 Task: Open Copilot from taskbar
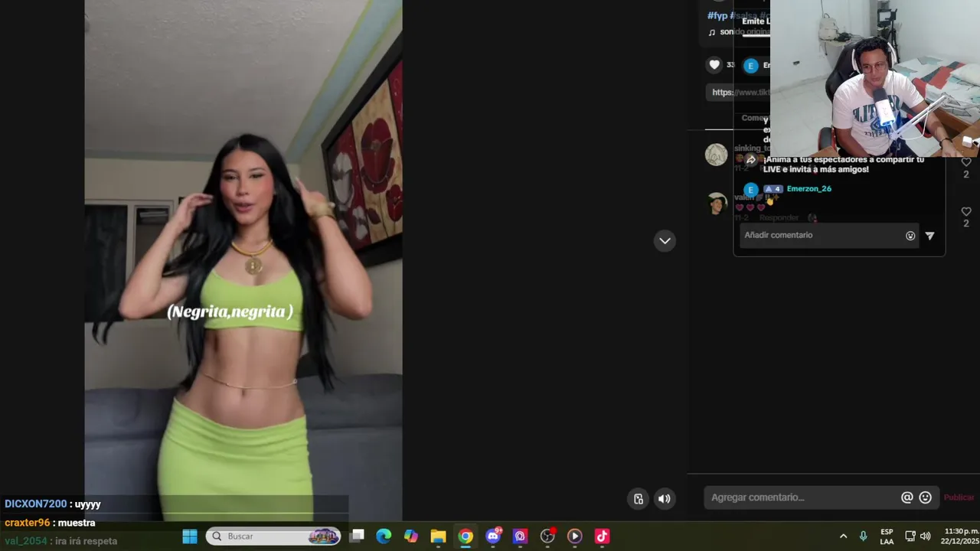click(x=411, y=536)
